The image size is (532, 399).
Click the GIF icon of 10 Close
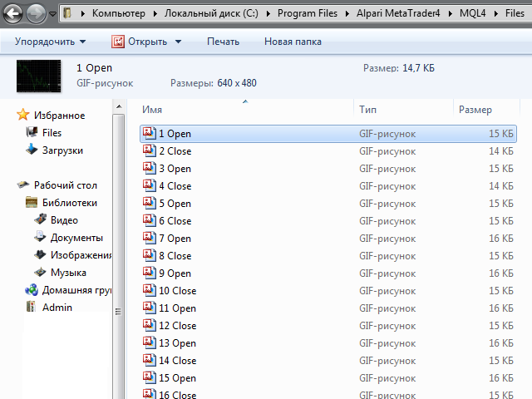[x=150, y=290]
